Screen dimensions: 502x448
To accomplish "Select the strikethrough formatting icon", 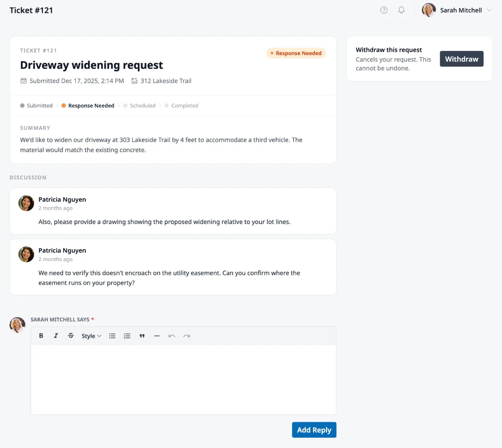I will click(71, 335).
